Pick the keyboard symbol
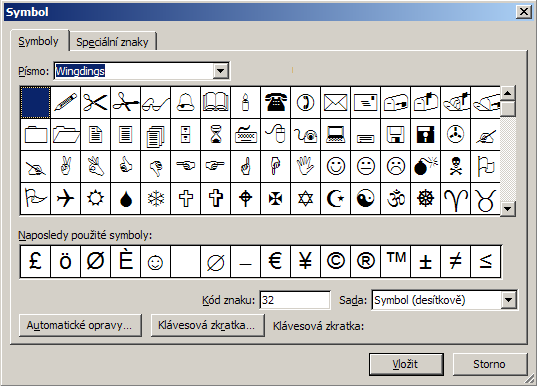 [x=246, y=135]
